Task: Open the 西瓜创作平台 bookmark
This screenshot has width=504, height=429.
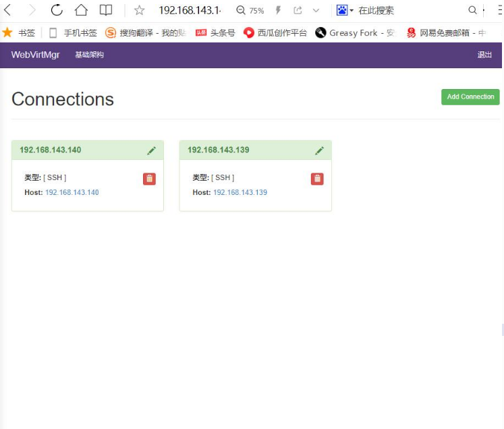Action: click(275, 33)
